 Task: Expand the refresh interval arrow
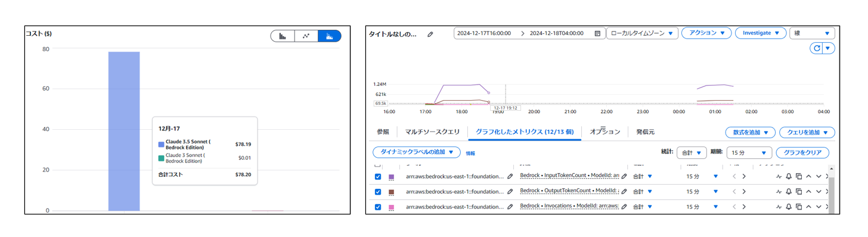pos(829,48)
